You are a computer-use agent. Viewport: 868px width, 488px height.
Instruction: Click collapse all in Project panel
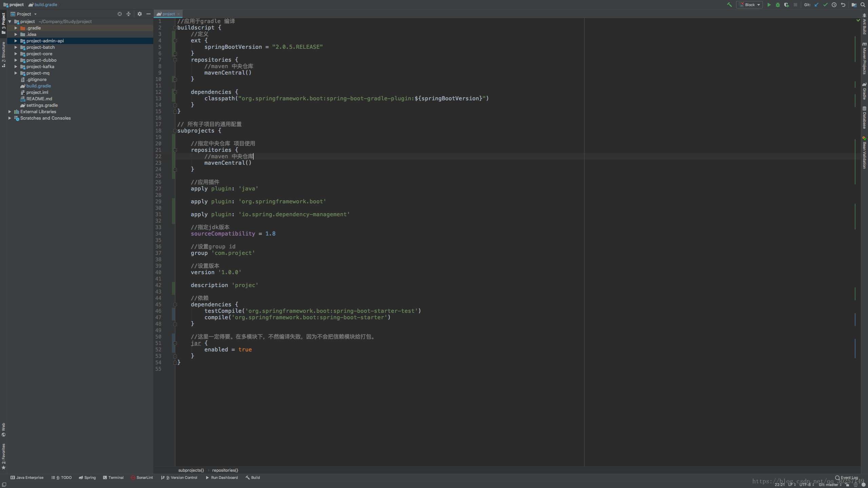click(129, 14)
